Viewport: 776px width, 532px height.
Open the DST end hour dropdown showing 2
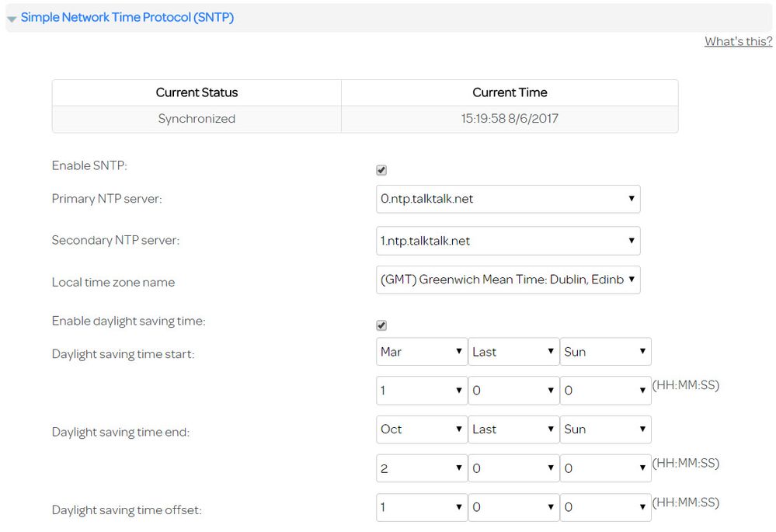(422, 468)
